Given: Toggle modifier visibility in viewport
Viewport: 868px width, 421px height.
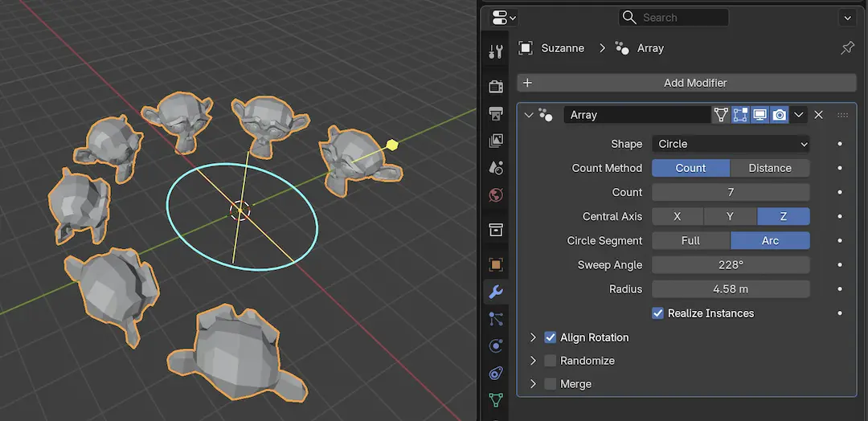Looking at the screenshot, I should 759,115.
